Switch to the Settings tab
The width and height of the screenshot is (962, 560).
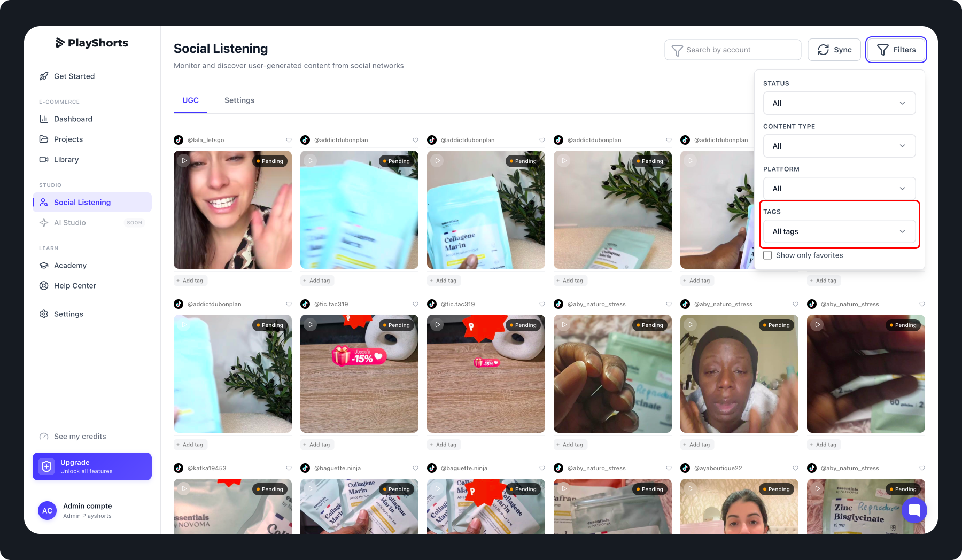pyautogui.click(x=239, y=100)
